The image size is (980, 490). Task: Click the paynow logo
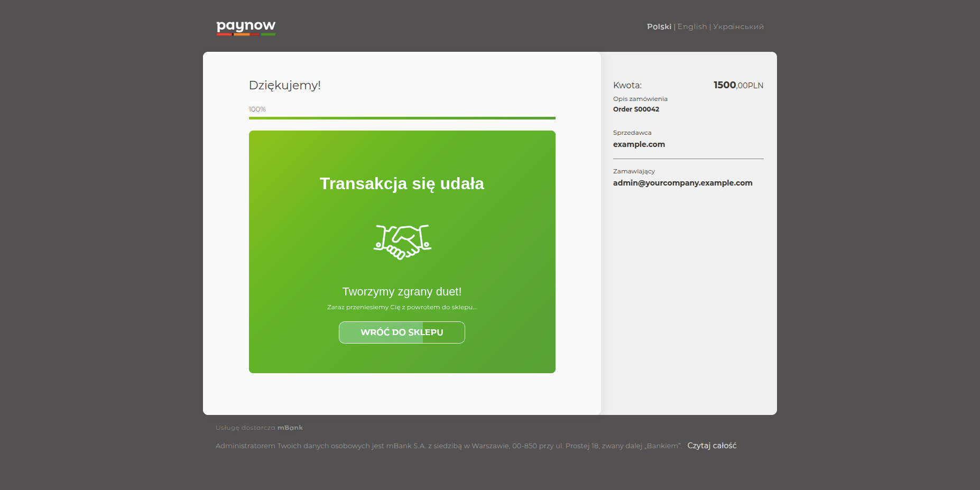coord(246,27)
